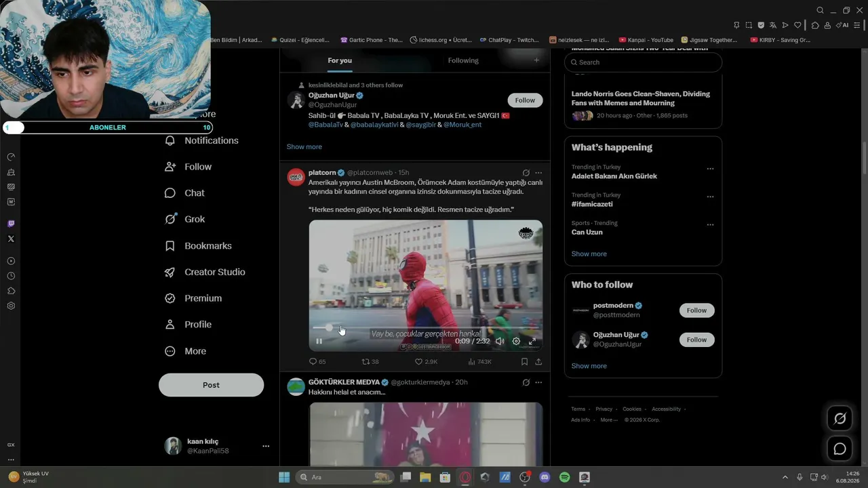Open the lichess.org bookmark
Image resolution: width=868 pixels, height=488 pixels.
pyautogui.click(x=442, y=40)
